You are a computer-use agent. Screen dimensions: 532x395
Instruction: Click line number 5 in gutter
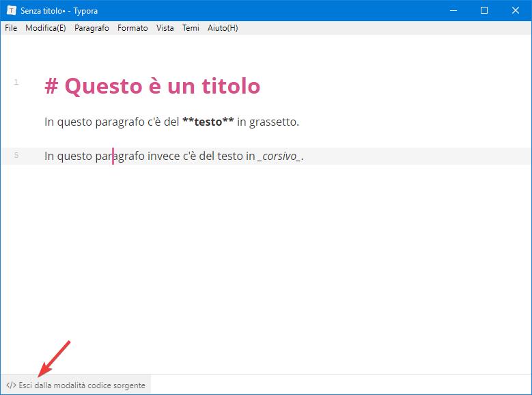[16, 155]
